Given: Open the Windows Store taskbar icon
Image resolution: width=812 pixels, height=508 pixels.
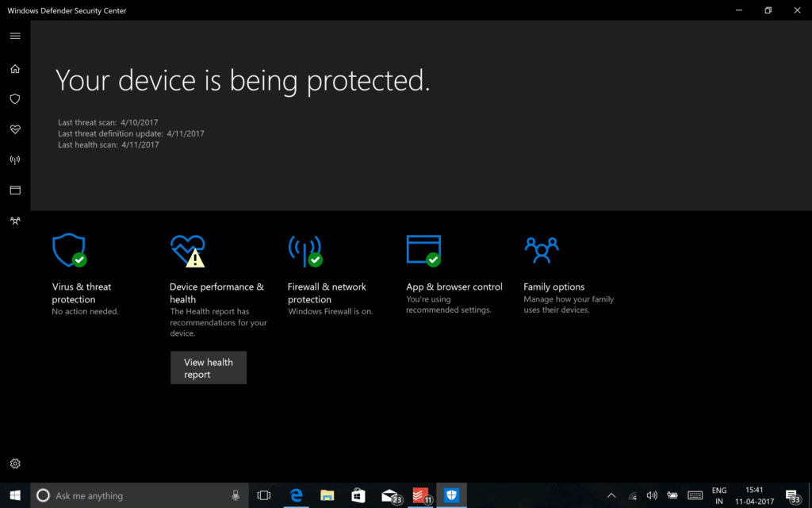Looking at the screenshot, I should [358, 495].
